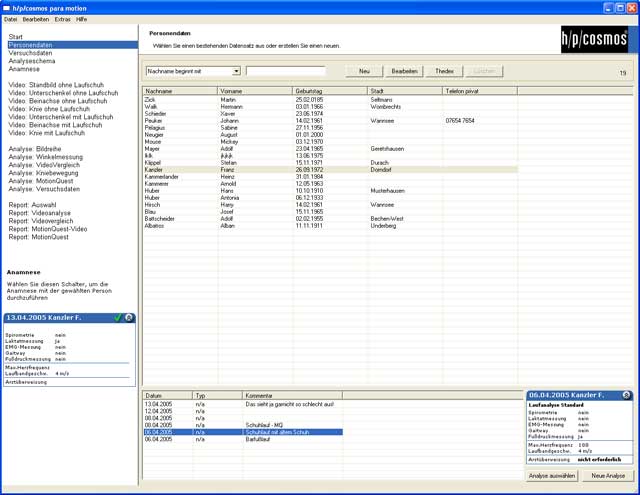Select the Peuker Johann row
Screen dimensions: 640x495
click(330, 121)
